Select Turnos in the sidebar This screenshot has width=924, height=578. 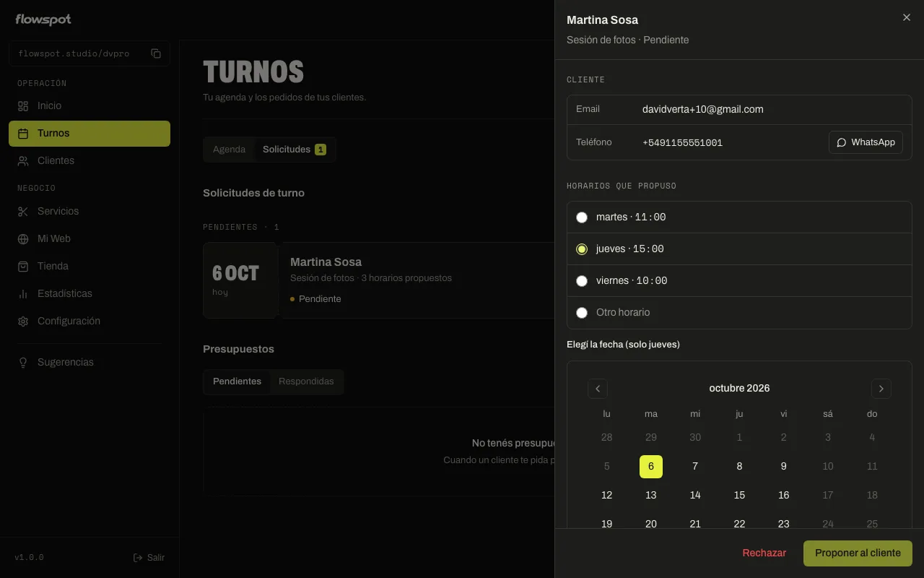pyautogui.click(x=90, y=133)
